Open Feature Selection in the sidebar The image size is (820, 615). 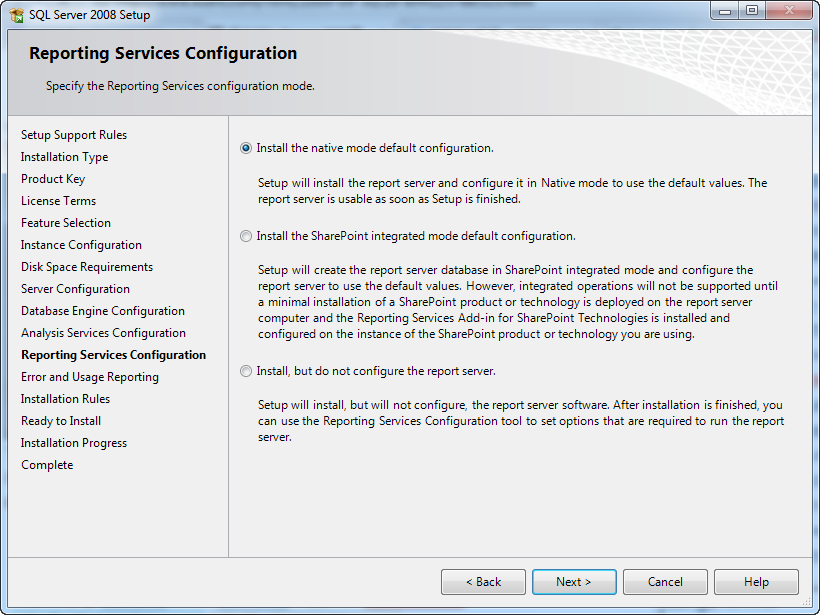[x=65, y=222]
